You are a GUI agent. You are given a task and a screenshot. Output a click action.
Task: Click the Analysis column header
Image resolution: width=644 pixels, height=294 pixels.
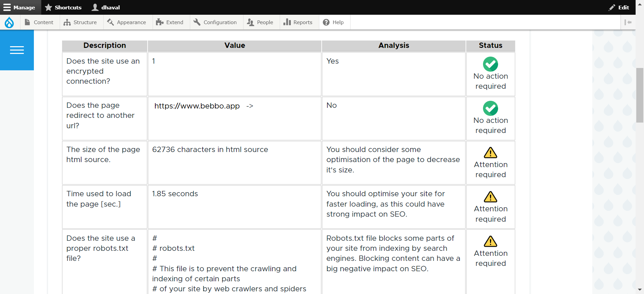[394, 46]
